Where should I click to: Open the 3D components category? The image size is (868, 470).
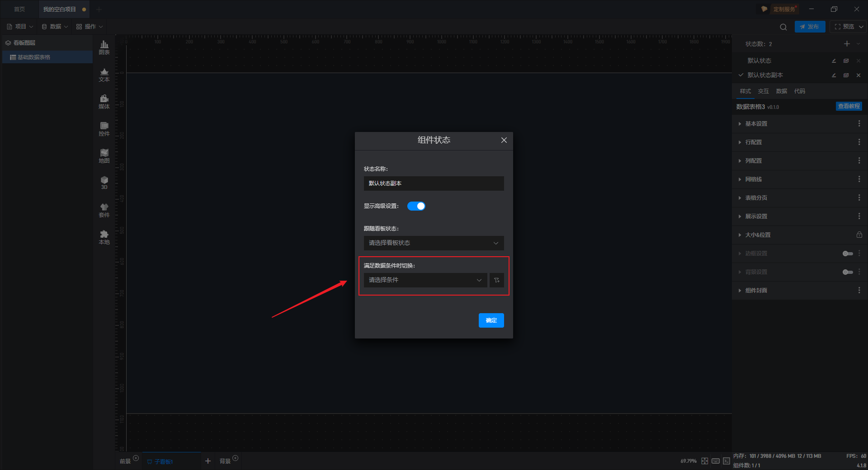[104, 183]
